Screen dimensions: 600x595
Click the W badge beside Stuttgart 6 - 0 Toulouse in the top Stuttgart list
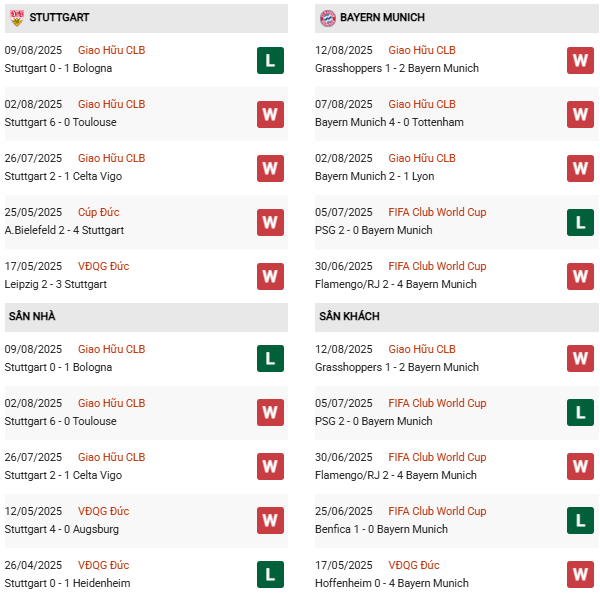(270, 114)
